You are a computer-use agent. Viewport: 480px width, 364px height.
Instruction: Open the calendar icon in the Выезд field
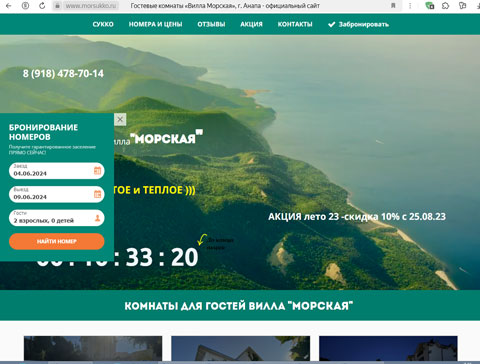[97, 194]
